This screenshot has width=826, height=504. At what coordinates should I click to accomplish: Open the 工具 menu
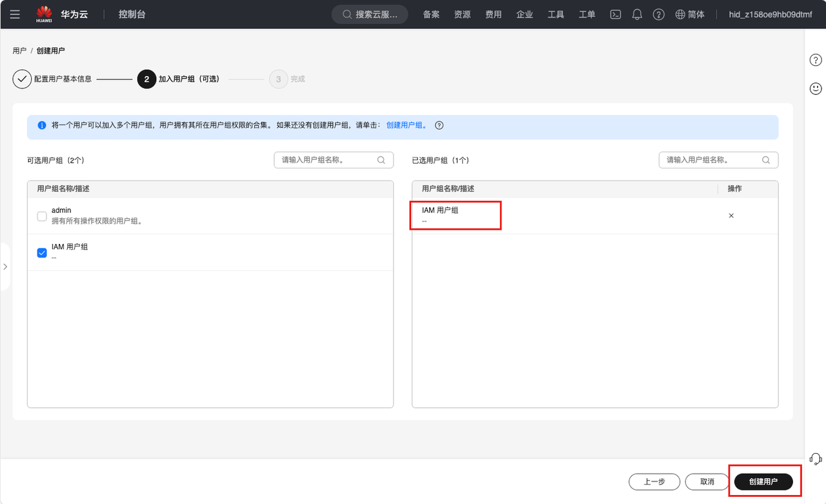coord(556,14)
